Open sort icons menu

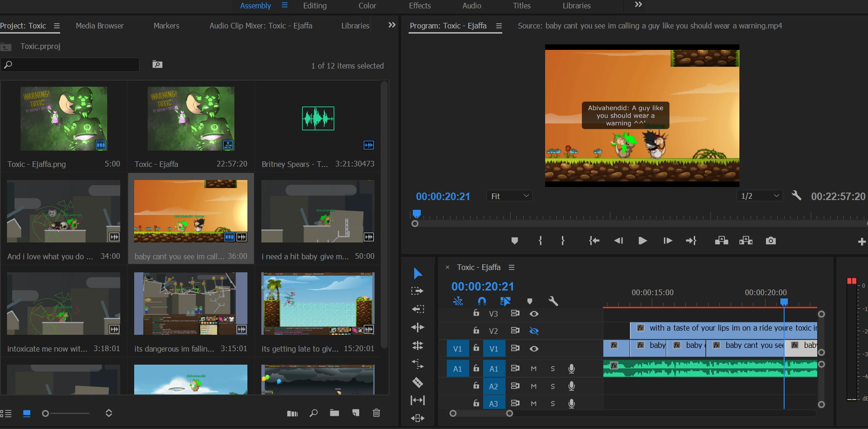(109, 413)
